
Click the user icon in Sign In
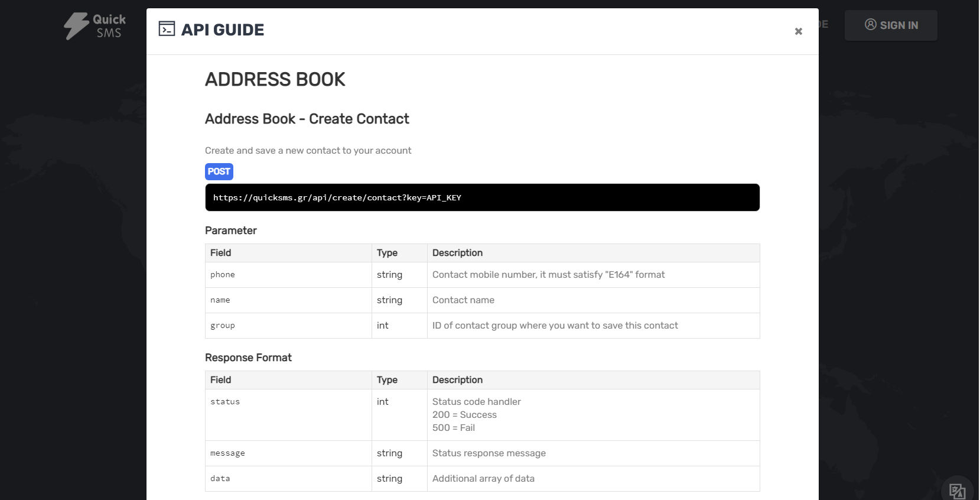click(870, 24)
